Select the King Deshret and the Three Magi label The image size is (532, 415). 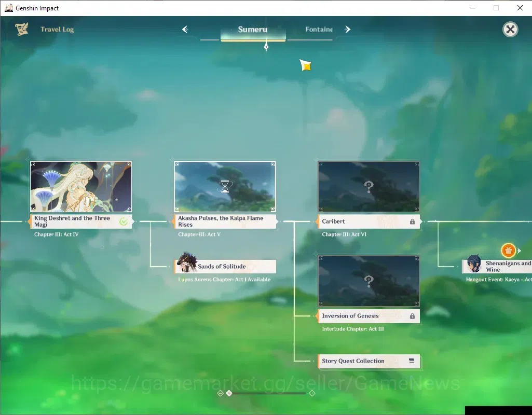[x=81, y=222]
